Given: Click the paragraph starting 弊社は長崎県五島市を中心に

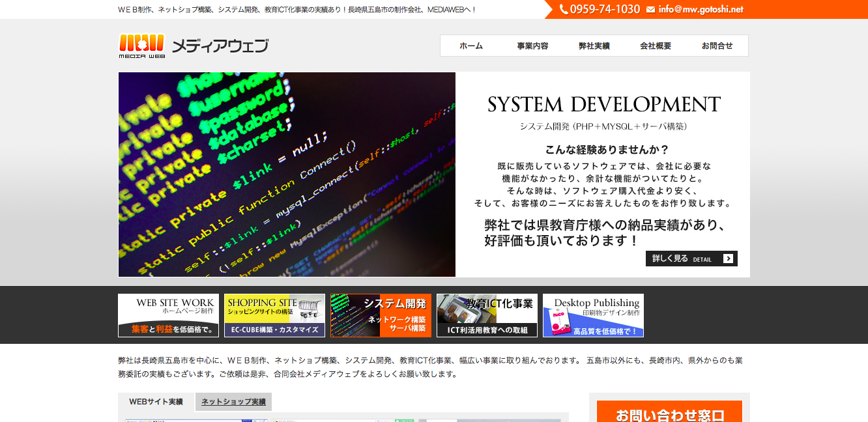Looking at the screenshot, I should (430, 367).
